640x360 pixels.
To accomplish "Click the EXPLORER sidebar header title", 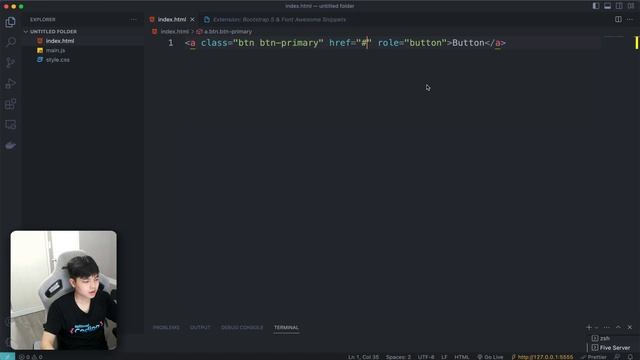I will click(x=42, y=20).
